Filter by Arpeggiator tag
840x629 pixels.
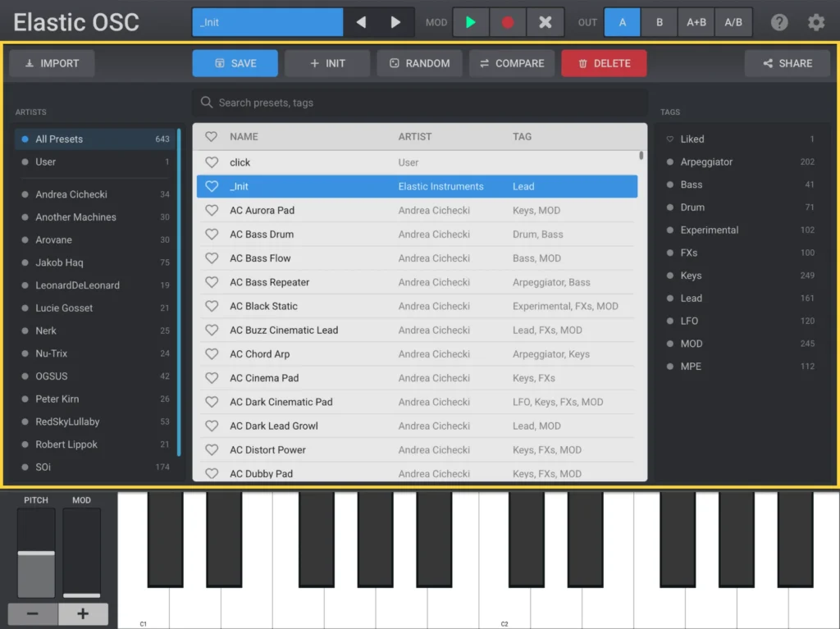740,162
